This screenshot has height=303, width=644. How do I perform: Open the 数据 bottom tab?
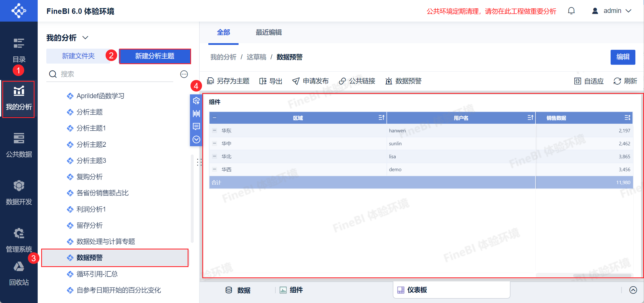coord(238,290)
